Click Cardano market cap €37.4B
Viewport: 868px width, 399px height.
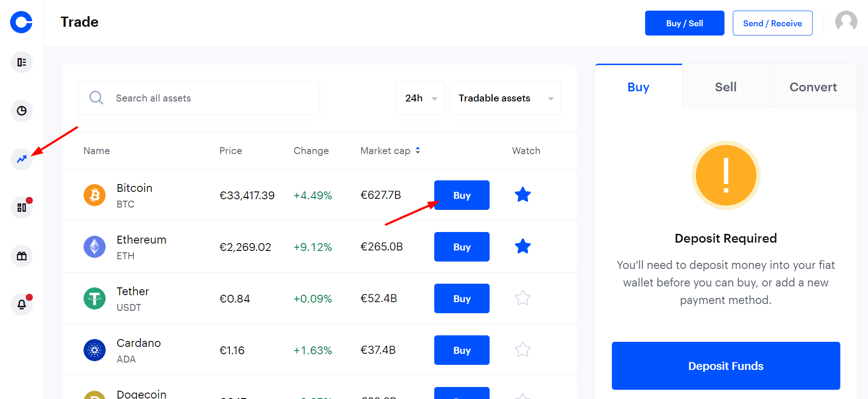378,350
